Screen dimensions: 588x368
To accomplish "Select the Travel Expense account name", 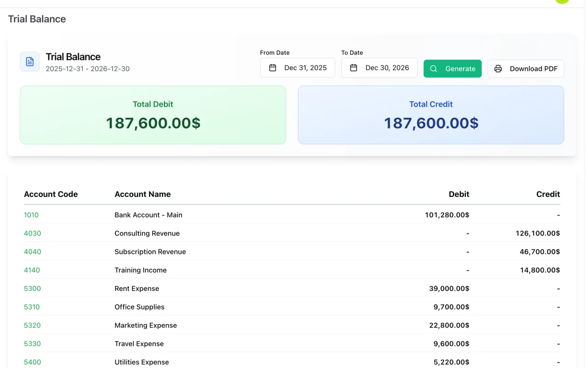I will tap(139, 344).
